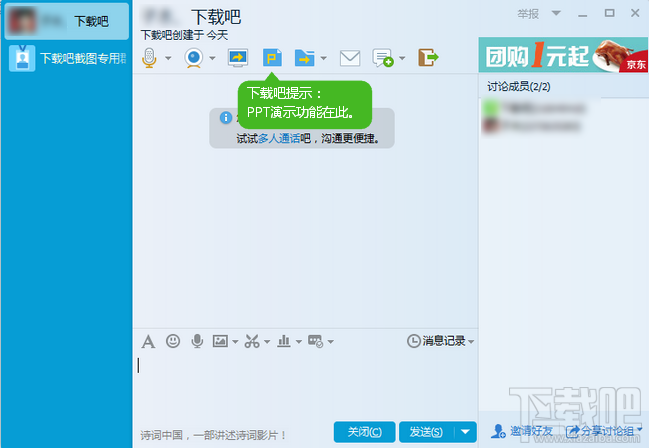Click the 发送(S) send button
Viewport: 649px width, 448px height.
(x=426, y=432)
